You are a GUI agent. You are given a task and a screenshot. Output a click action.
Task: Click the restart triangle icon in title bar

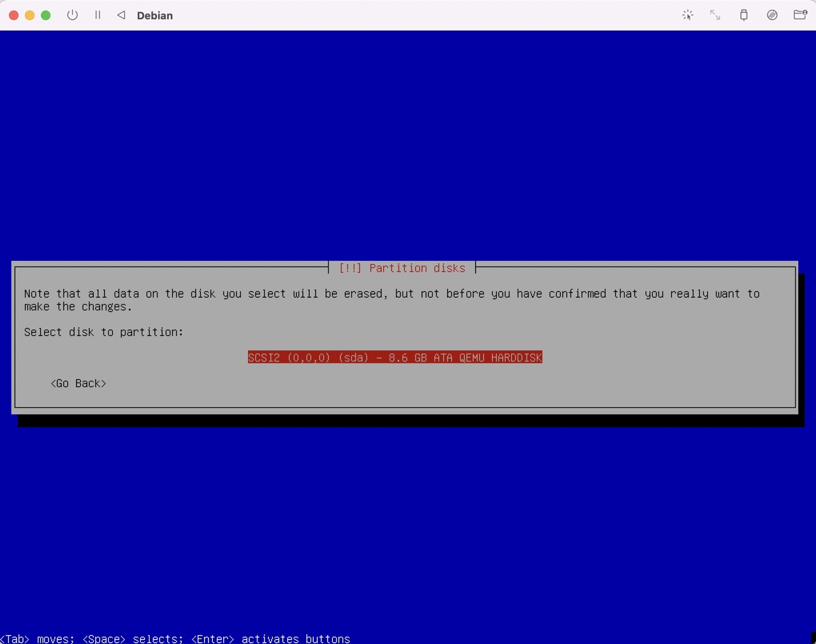[121, 15]
